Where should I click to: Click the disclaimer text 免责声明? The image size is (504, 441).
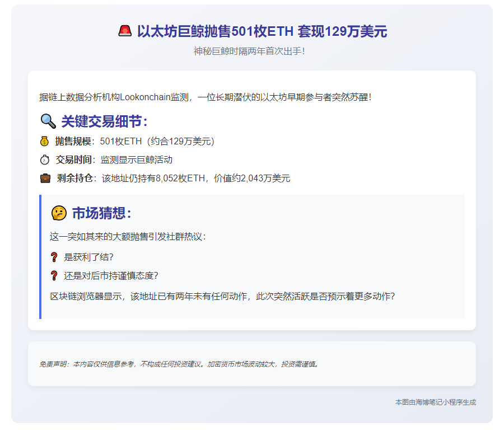click(179, 364)
